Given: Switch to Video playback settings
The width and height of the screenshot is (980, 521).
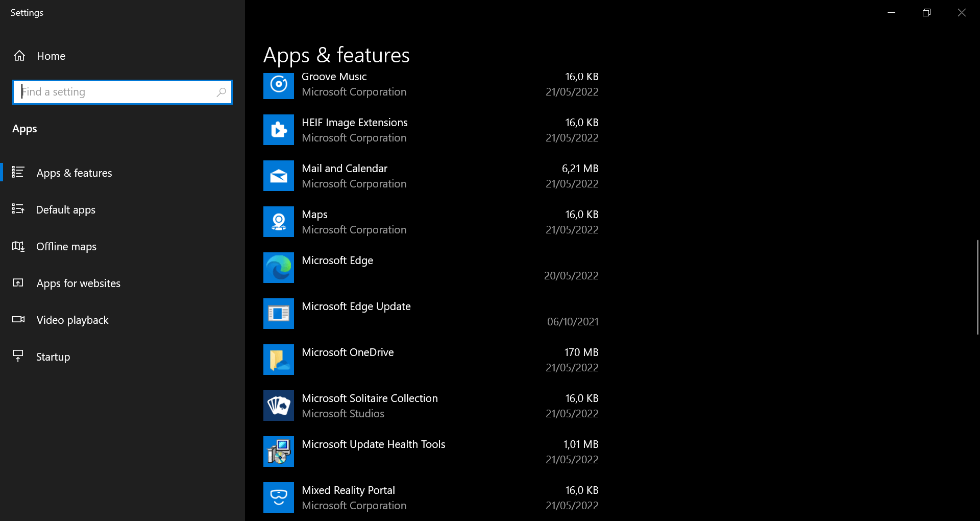Looking at the screenshot, I should [122, 320].
